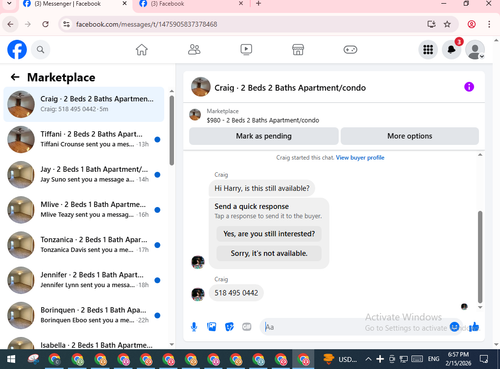Image resolution: width=500 pixels, height=369 pixels.
Task: Open Tiffani's 2 Beds 2 Baths conversation
Action: tap(84, 139)
